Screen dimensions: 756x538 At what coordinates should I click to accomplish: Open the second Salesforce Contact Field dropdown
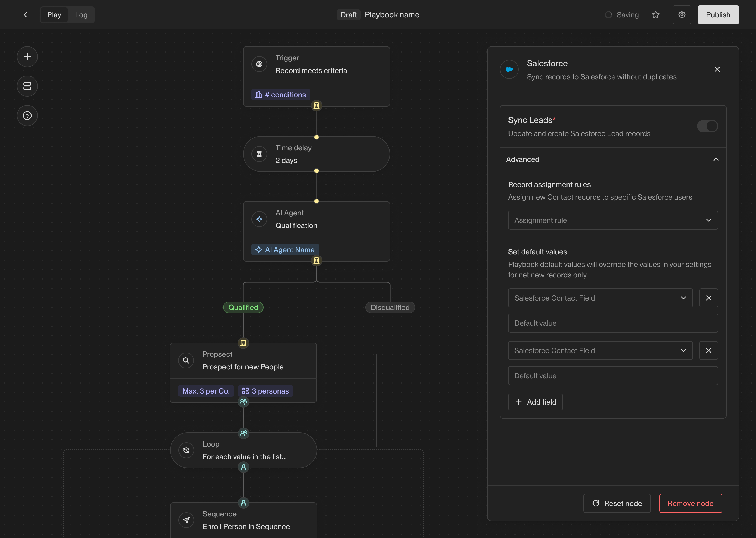click(600, 350)
